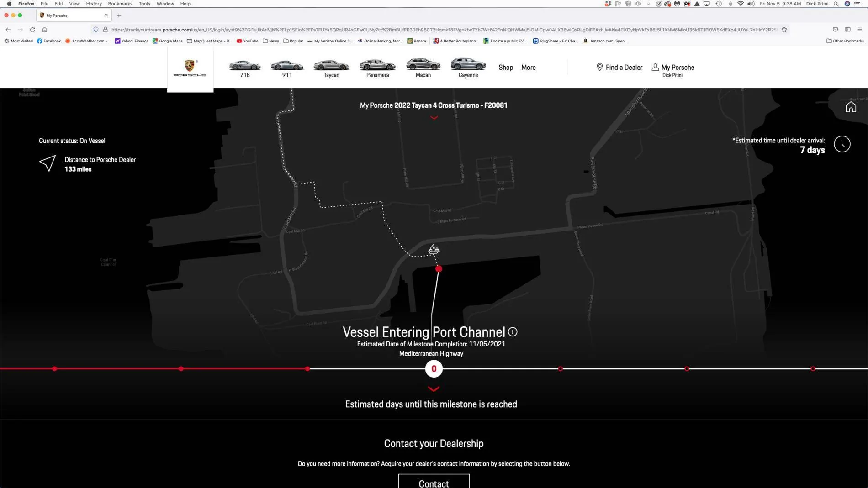Click the tracking protection shield icon
Image resolution: width=868 pixels, height=488 pixels.
click(96, 30)
